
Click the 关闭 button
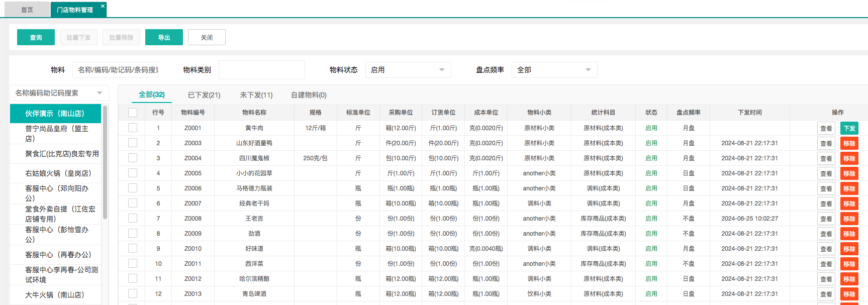coord(207,37)
